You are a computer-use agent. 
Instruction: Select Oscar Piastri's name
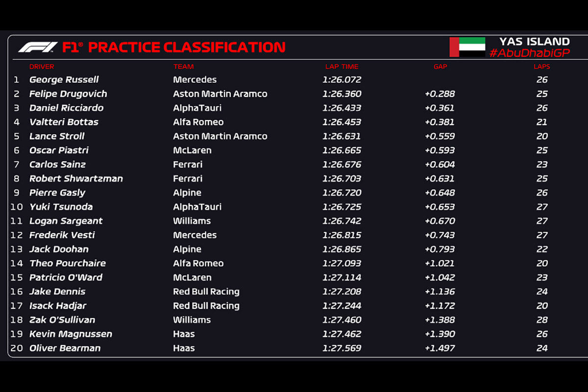tap(59, 150)
